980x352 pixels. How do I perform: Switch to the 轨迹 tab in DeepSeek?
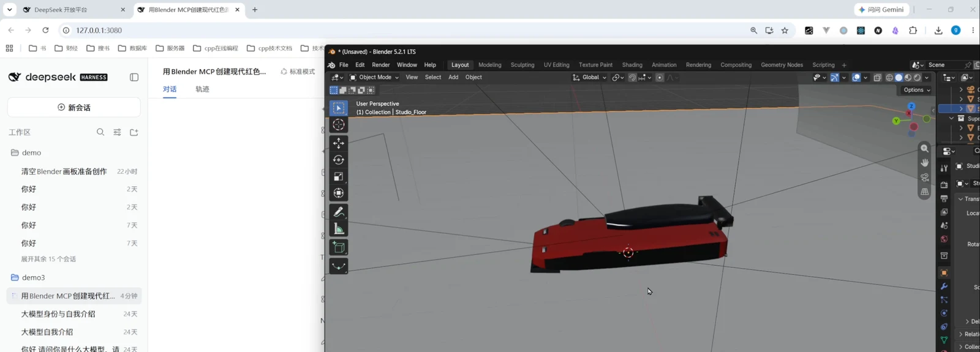[x=202, y=89]
